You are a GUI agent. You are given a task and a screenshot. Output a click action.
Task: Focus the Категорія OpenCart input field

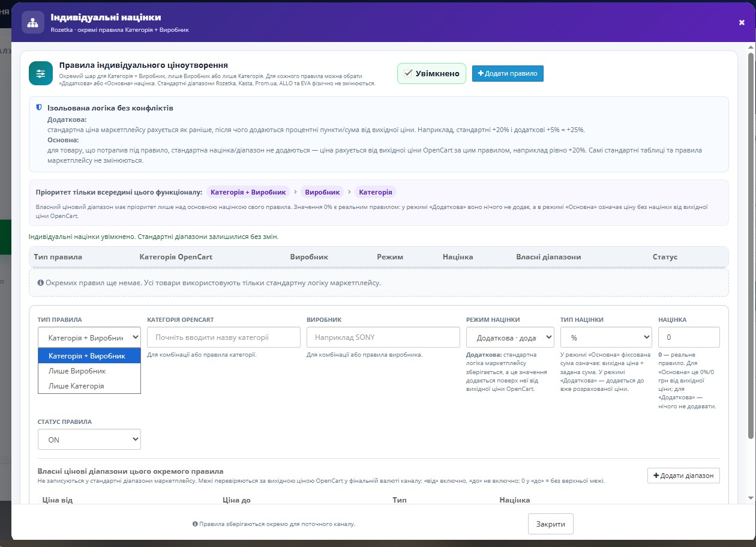click(224, 337)
